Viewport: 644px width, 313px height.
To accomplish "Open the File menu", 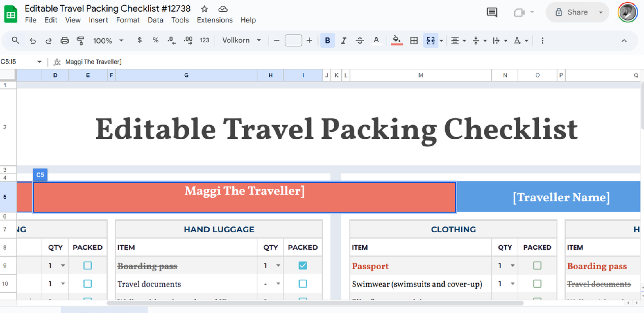I will coord(31,20).
